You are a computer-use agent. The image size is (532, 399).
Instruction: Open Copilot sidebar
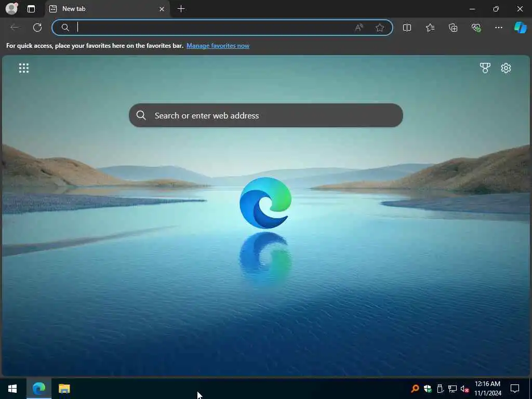click(520, 28)
